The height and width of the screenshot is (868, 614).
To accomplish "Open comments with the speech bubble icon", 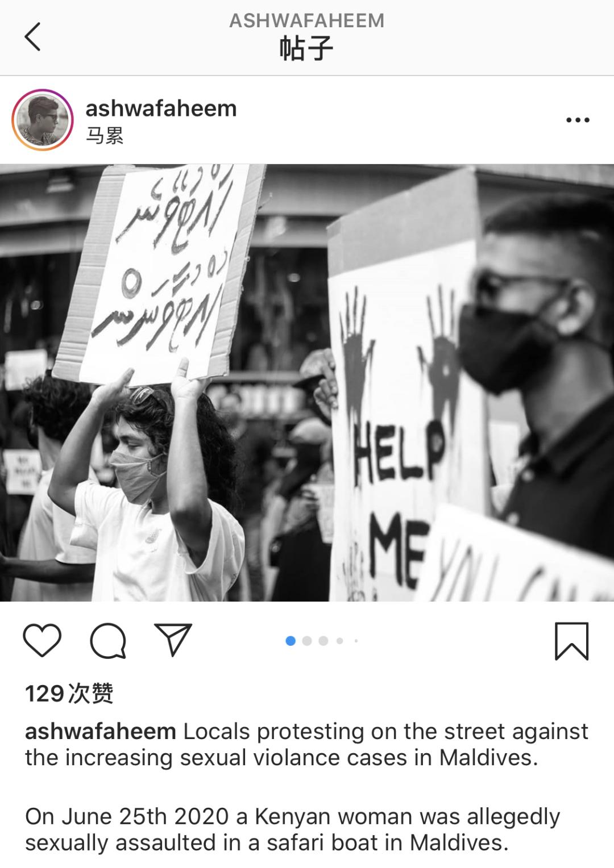I will (108, 641).
